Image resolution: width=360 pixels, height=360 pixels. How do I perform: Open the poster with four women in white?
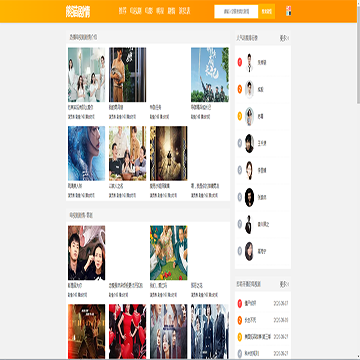[87, 75]
